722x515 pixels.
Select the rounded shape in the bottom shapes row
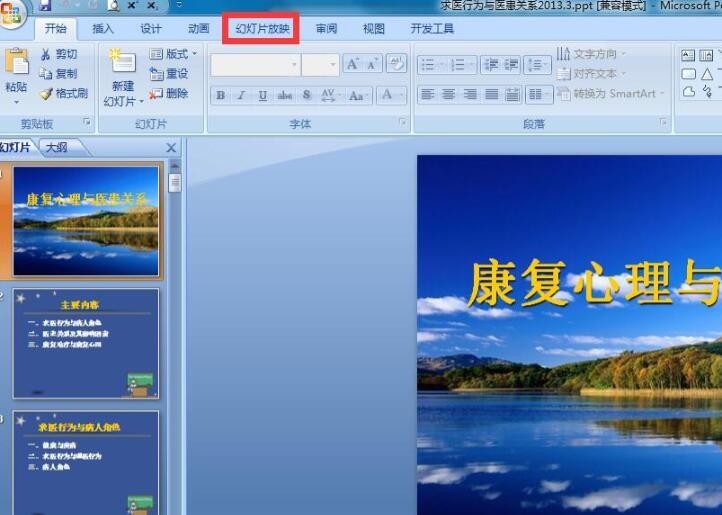pos(689,92)
